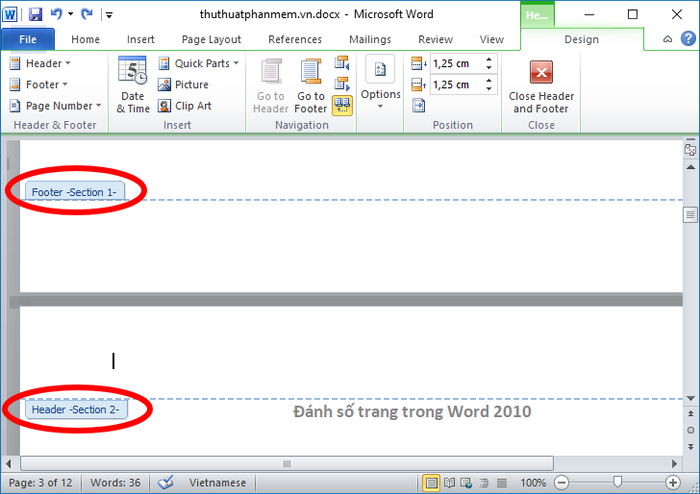Click the vertical scrollbar up arrow
The image size is (700, 494).
(691, 167)
